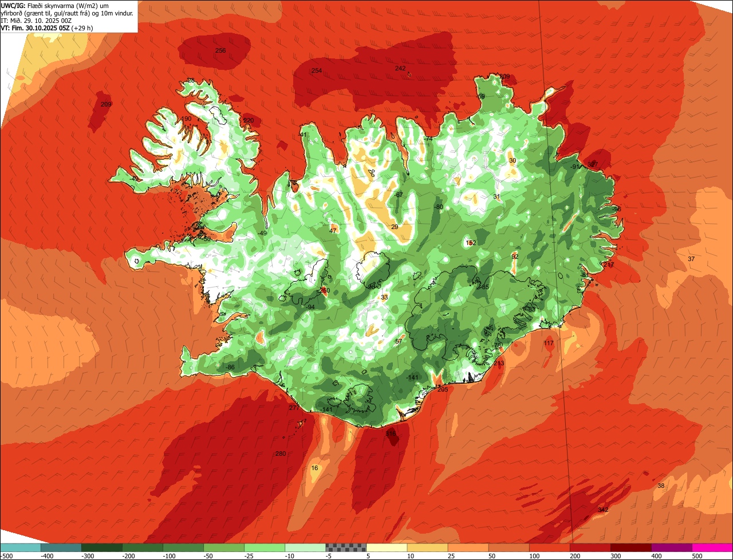
Task: Select the red 200 to 300 legend swatch
Action: (589, 547)
